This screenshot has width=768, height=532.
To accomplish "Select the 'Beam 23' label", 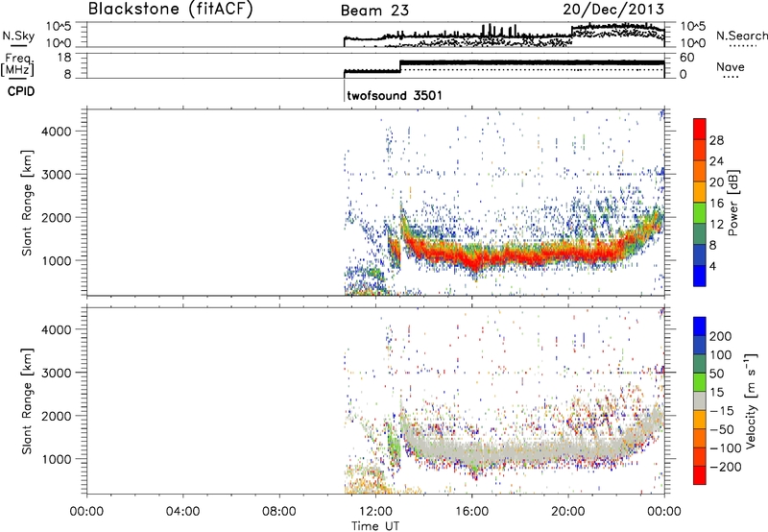I will [x=374, y=11].
